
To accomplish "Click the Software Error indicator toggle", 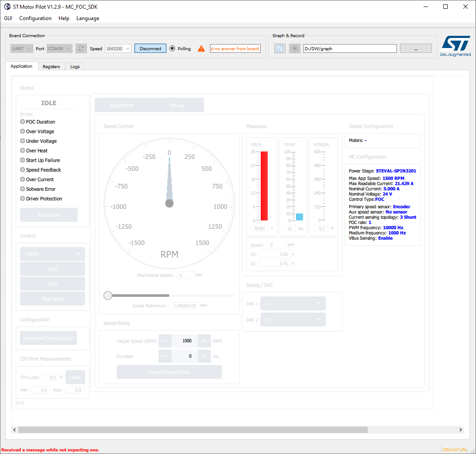I will coord(22,189).
